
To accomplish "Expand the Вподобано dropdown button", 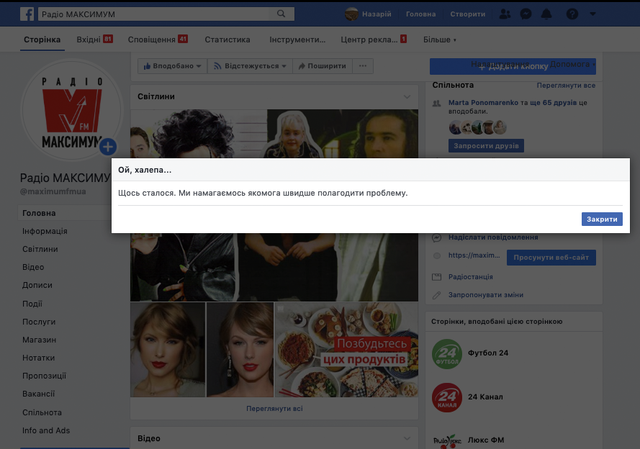I will tap(172, 65).
